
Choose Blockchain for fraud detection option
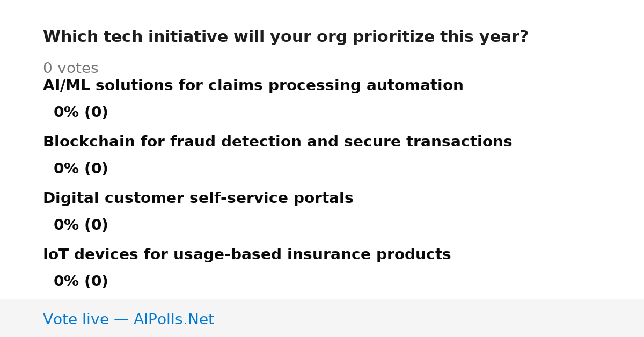coord(277,142)
